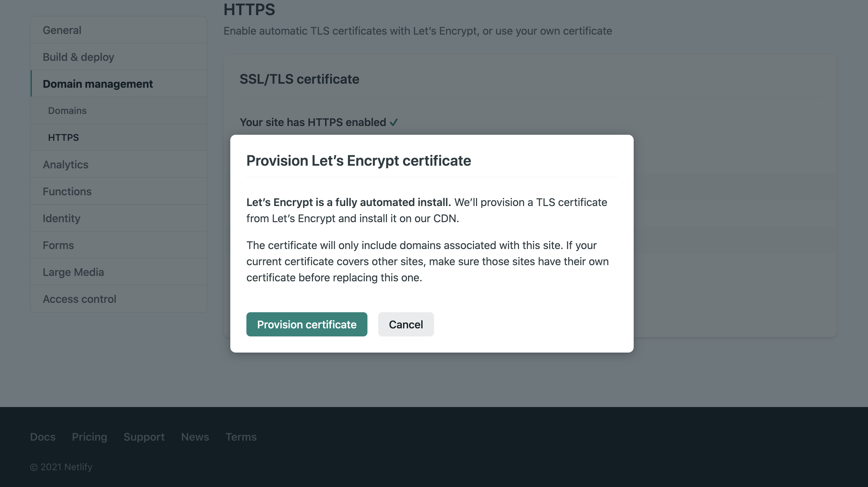Open the Terms footer link
Viewport: 868px width, 487px height.
point(241,437)
